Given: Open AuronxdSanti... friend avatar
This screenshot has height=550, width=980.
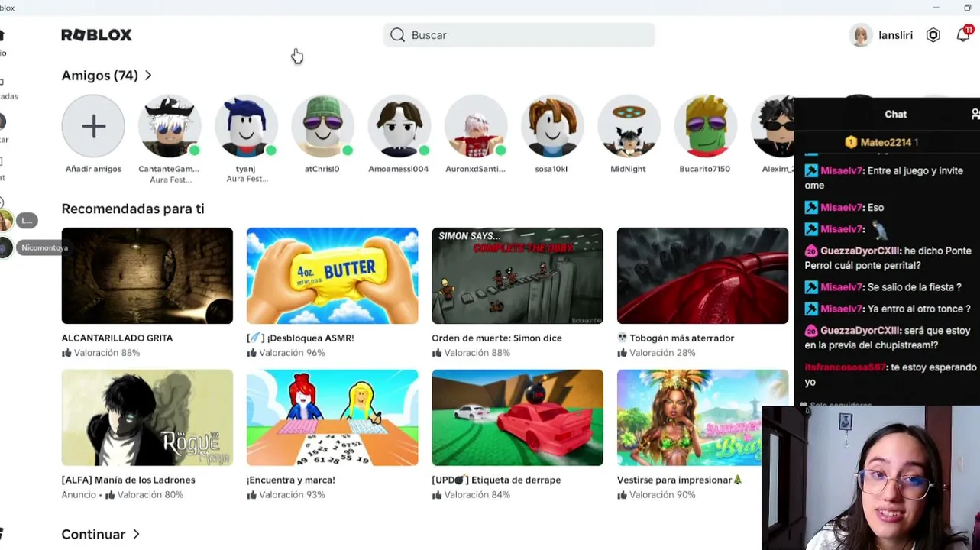Looking at the screenshot, I should point(475,126).
